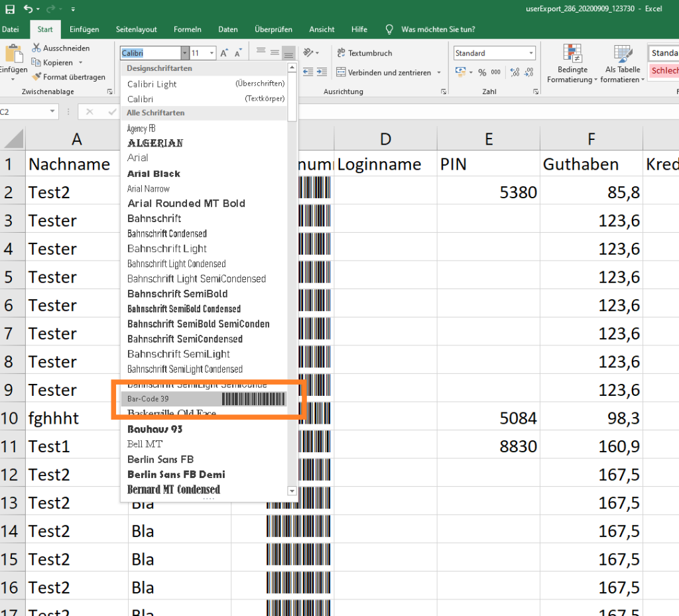Expand the Kopieren dropdown arrow

(x=80, y=63)
